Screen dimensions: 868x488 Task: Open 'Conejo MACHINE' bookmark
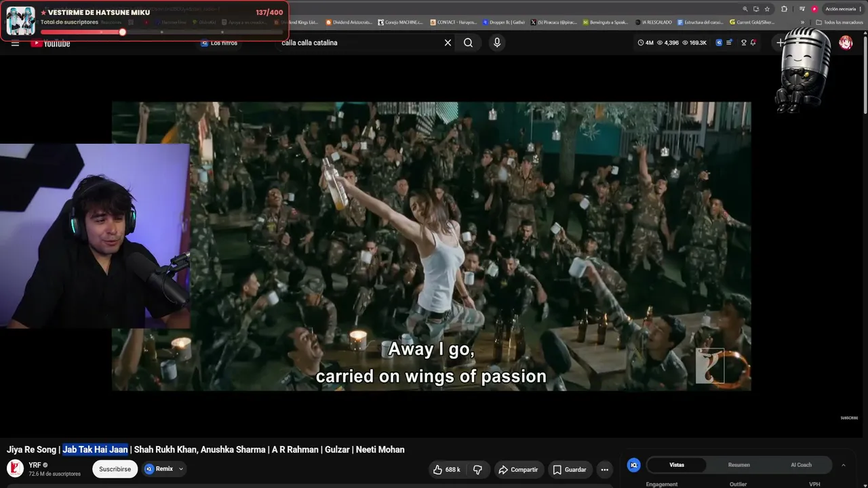[400, 22]
